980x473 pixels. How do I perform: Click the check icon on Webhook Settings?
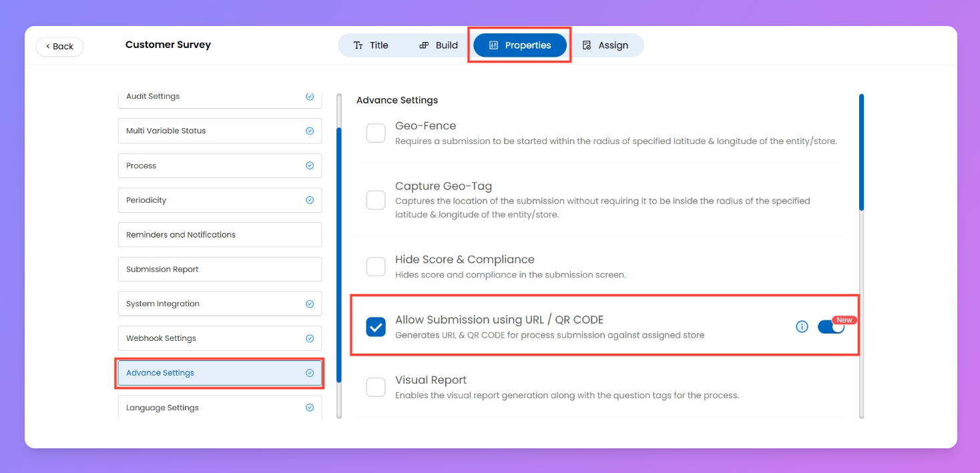click(310, 338)
